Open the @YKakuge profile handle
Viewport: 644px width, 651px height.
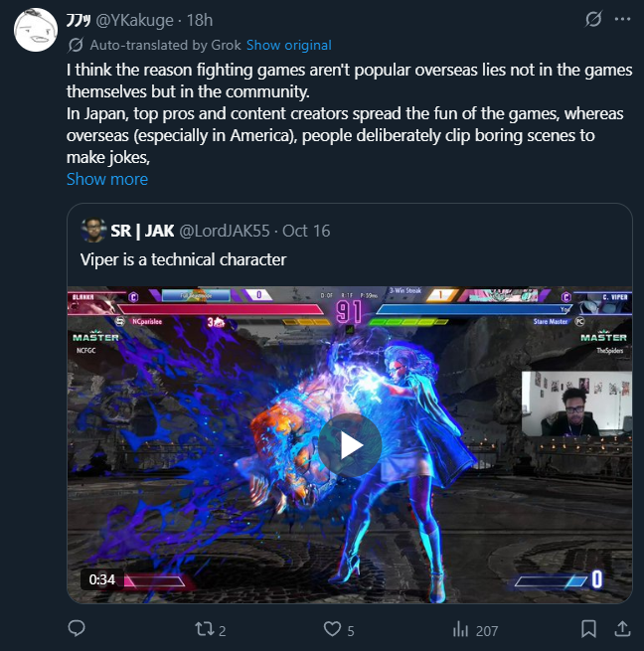134,20
